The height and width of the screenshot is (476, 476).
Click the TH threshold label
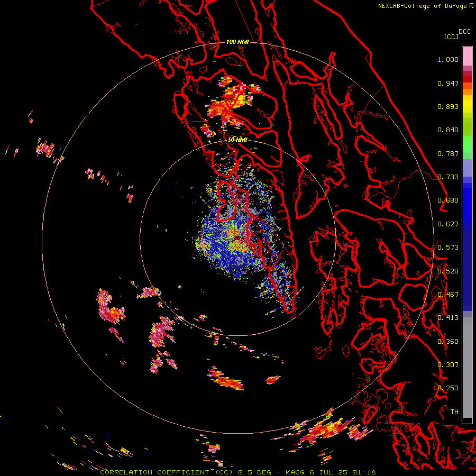click(x=454, y=412)
